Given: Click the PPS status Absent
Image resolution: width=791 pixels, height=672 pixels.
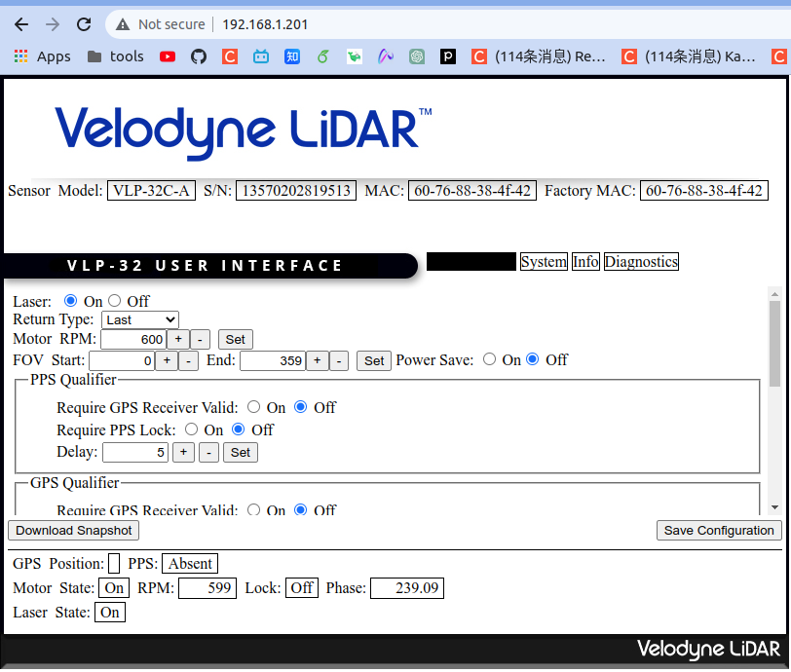Looking at the screenshot, I should coord(190,564).
